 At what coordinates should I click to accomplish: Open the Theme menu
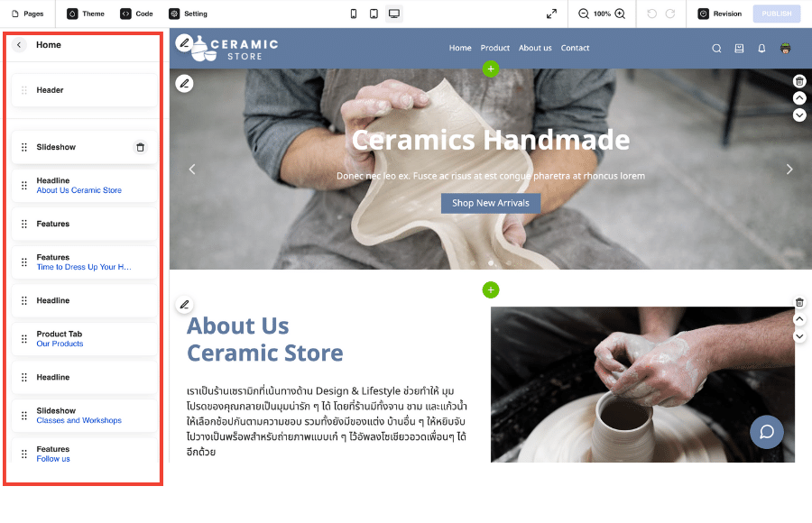point(86,14)
